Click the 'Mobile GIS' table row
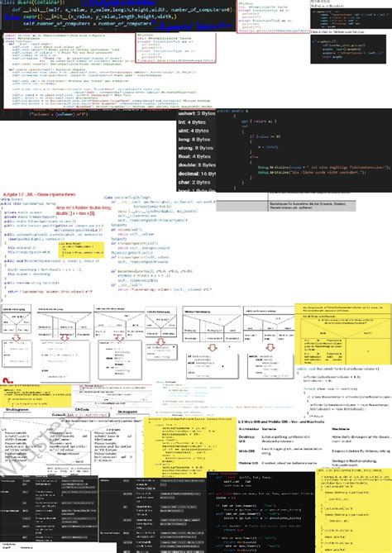Screen dimensions: 392x553 click(315, 462)
